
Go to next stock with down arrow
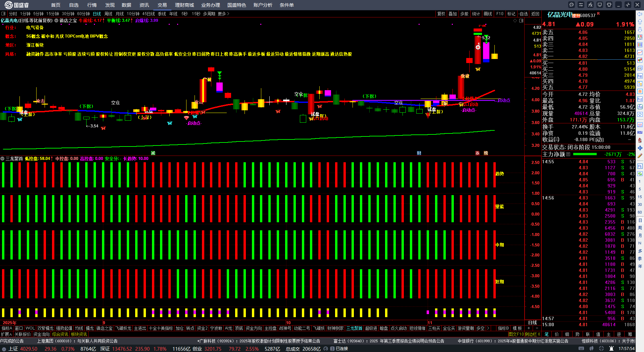(x=640, y=30)
